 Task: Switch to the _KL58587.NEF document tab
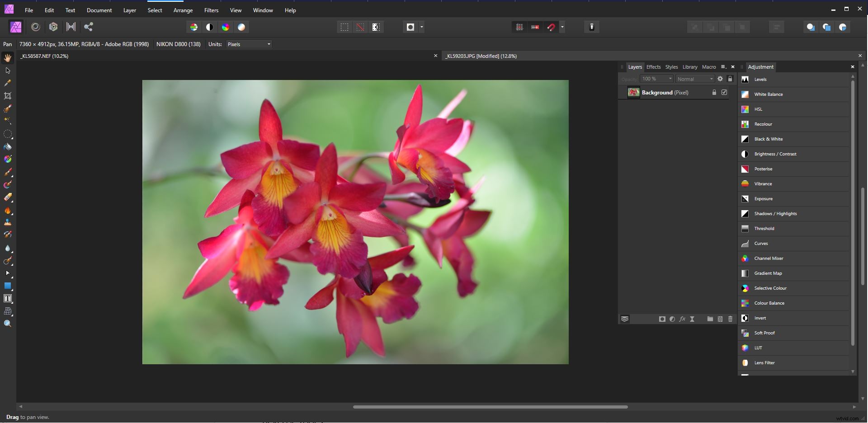pyautogui.click(x=44, y=56)
